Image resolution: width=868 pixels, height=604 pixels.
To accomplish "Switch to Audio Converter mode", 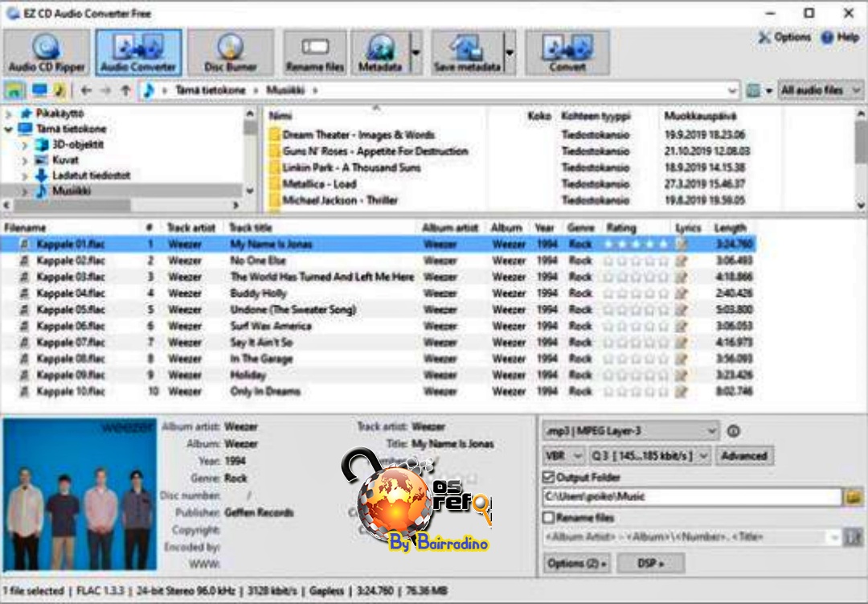I will click(x=138, y=52).
